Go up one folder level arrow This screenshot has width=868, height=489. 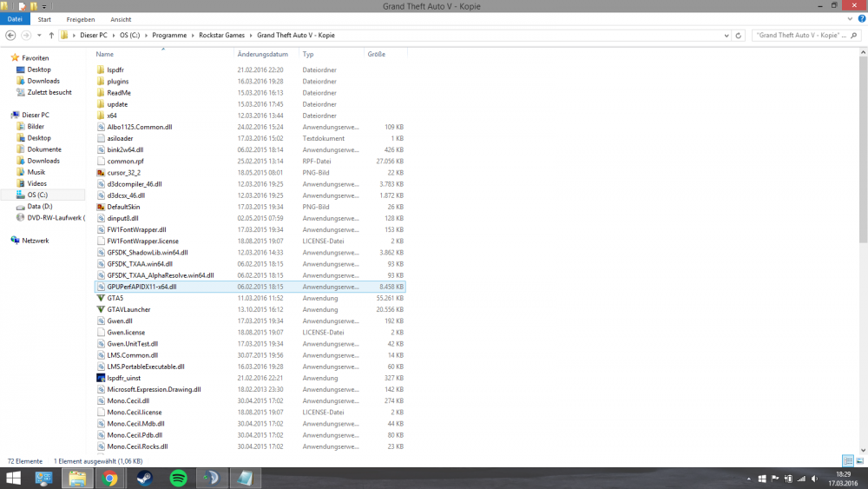51,35
